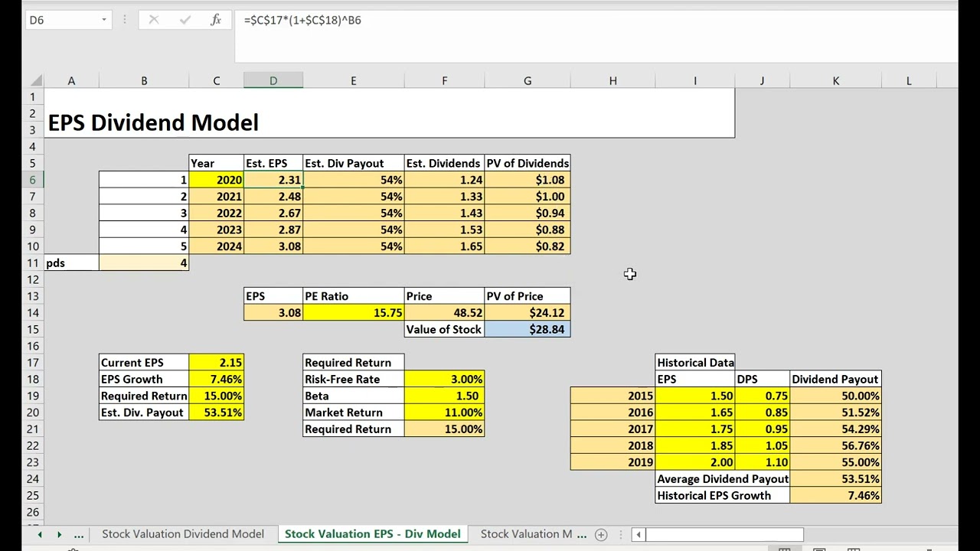Click the Historical EPS Growth label

click(723, 496)
